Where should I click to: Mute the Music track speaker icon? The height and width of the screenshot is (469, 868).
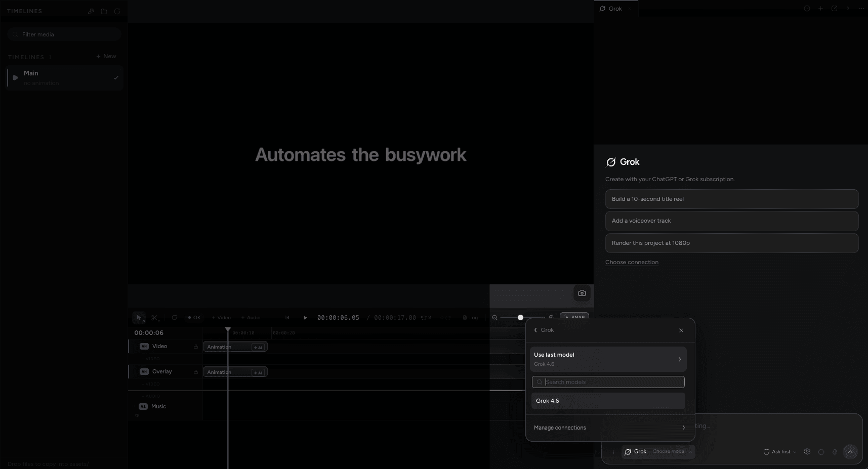click(137, 415)
